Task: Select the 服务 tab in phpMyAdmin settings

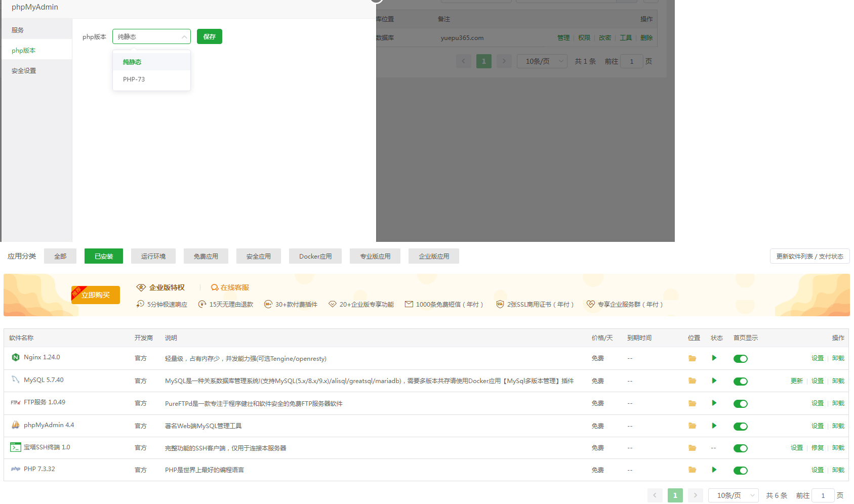Action: (36, 30)
